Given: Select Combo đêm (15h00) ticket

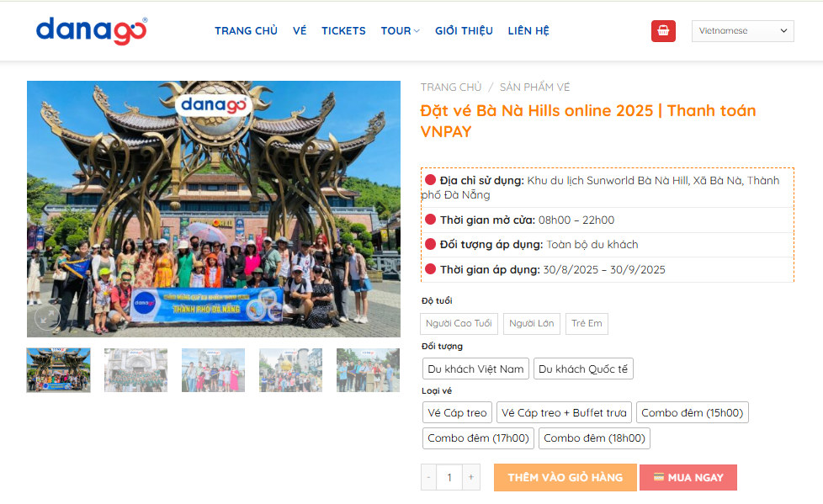Looking at the screenshot, I should pyautogui.click(x=693, y=412).
